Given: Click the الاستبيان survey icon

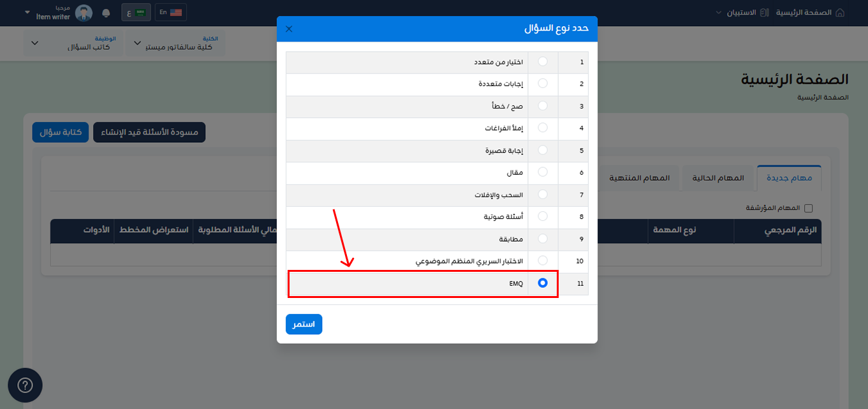Looking at the screenshot, I should tap(765, 12).
